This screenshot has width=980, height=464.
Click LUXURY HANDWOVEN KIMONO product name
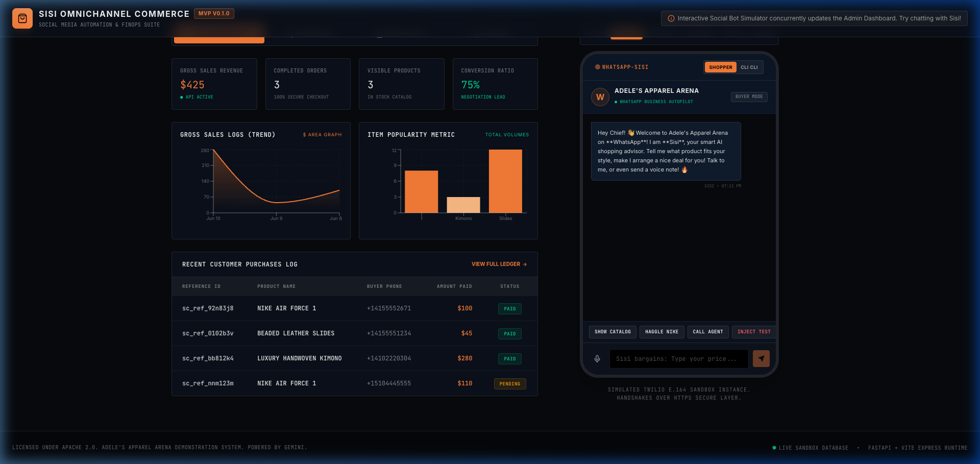[x=300, y=358]
